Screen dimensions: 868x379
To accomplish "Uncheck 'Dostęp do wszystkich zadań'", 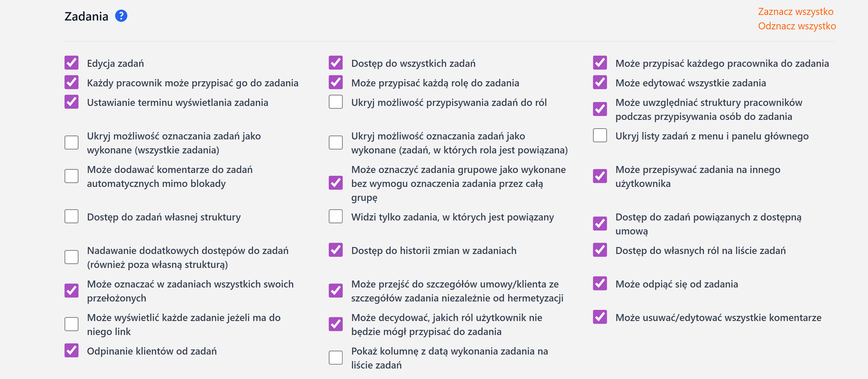I will point(336,63).
